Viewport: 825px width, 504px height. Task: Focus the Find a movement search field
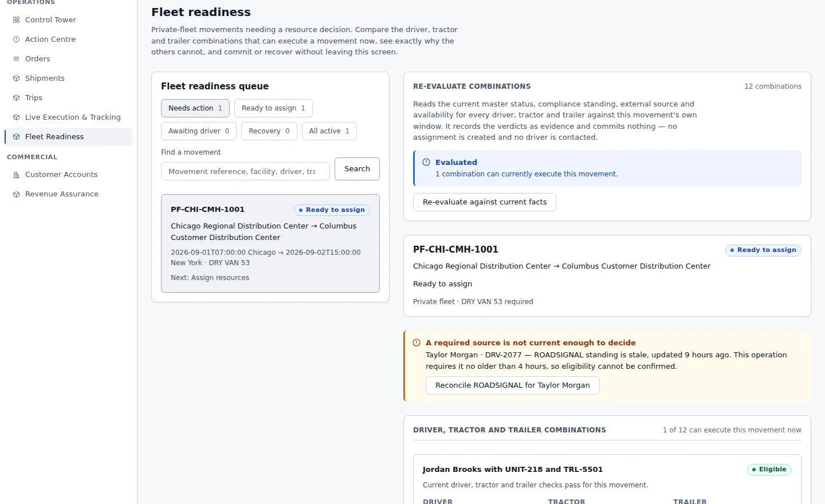coord(245,171)
